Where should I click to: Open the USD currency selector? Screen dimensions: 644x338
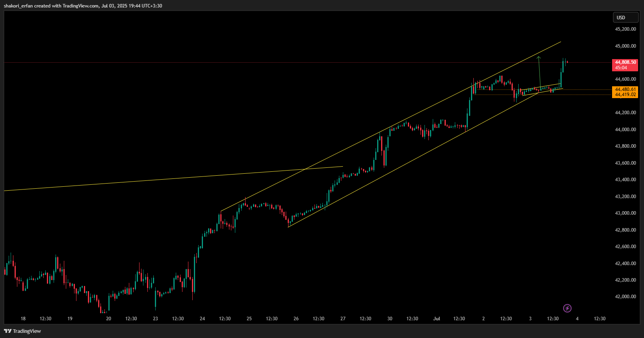pyautogui.click(x=625, y=17)
